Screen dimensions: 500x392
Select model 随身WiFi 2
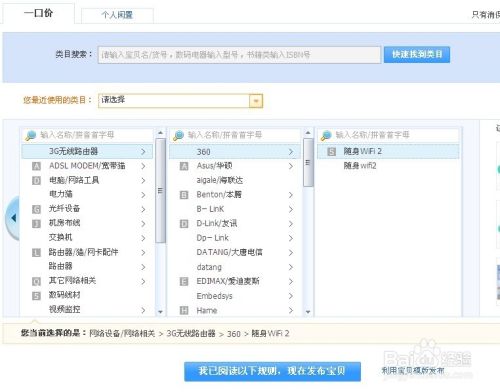[x=388, y=151]
